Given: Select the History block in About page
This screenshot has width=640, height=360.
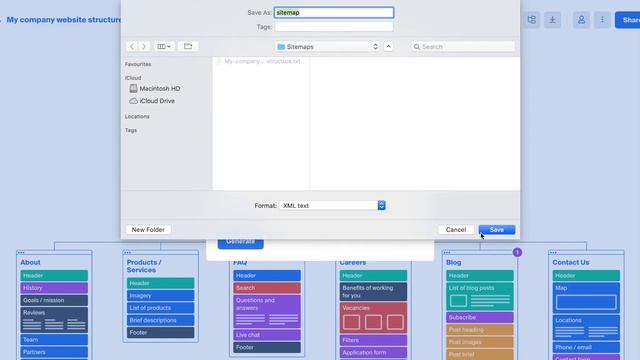Looking at the screenshot, I should (54, 288).
